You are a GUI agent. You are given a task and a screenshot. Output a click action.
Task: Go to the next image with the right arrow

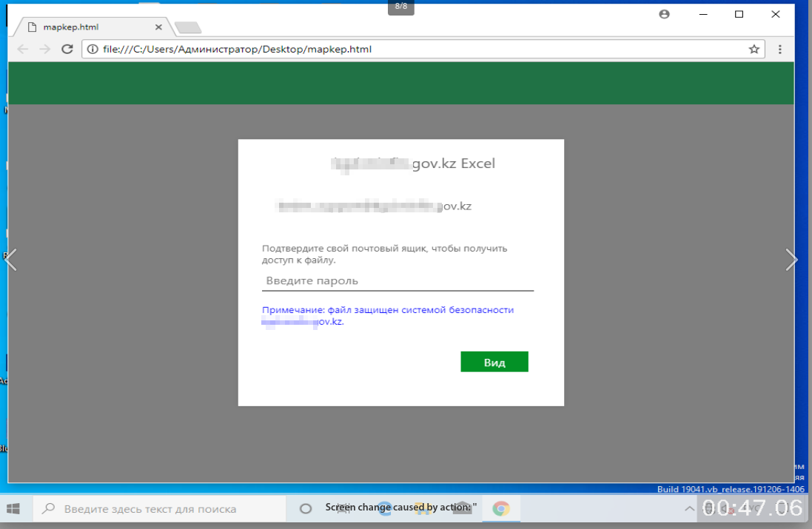(x=791, y=260)
